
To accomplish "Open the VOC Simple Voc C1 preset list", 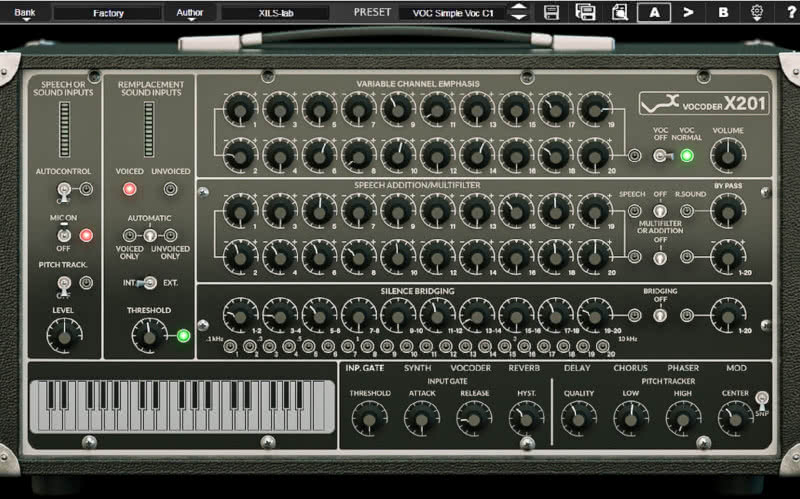I will click(x=453, y=13).
